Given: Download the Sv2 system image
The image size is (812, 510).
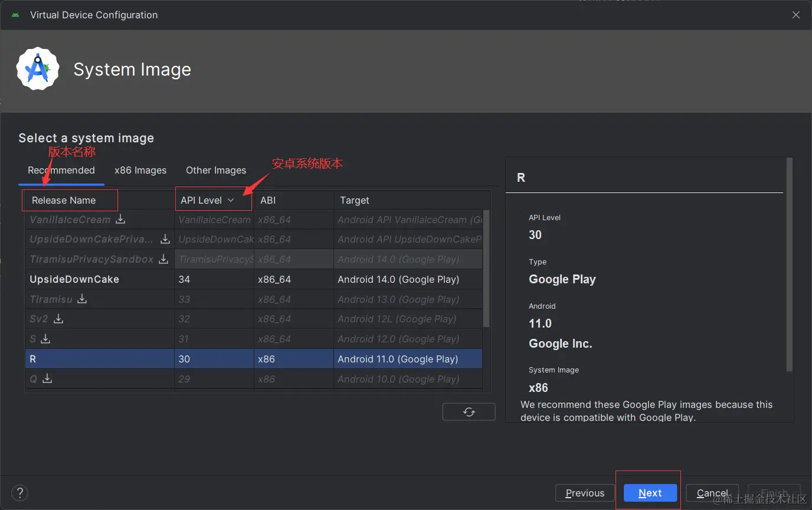Looking at the screenshot, I should pos(58,319).
